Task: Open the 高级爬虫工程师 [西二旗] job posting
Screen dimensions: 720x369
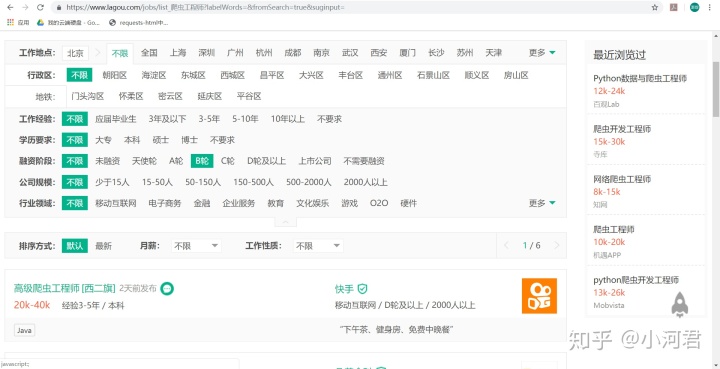Action: (64, 288)
